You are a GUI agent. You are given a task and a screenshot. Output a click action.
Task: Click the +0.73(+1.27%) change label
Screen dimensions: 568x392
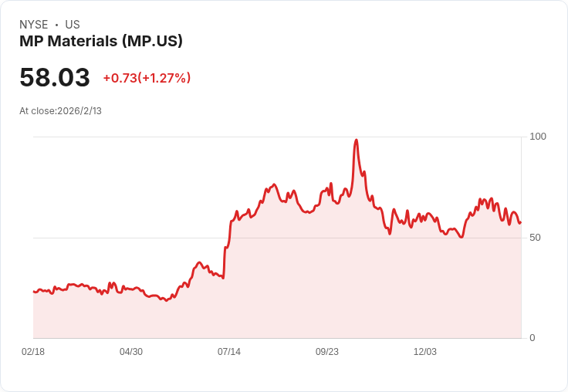tap(147, 78)
